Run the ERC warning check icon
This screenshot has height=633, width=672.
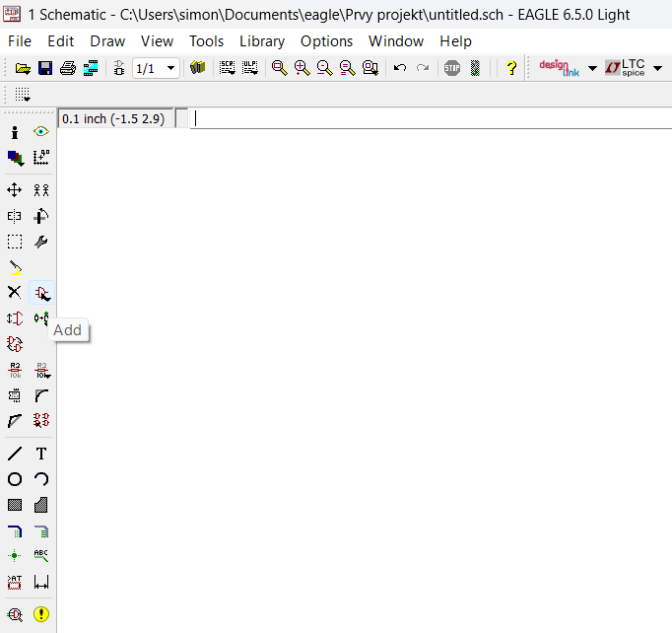41,613
